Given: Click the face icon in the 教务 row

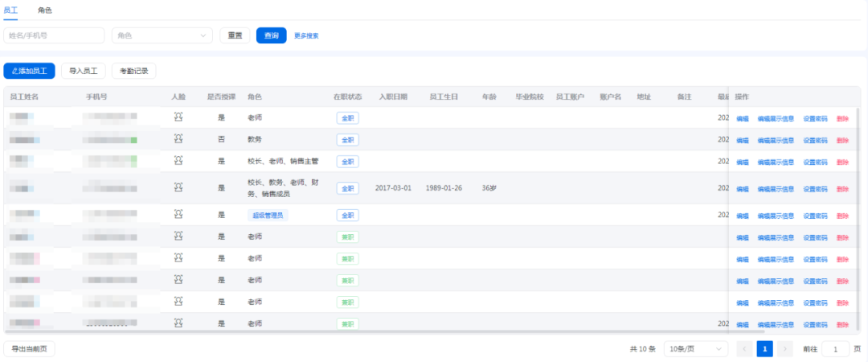Looking at the screenshot, I should (x=178, y=139).
